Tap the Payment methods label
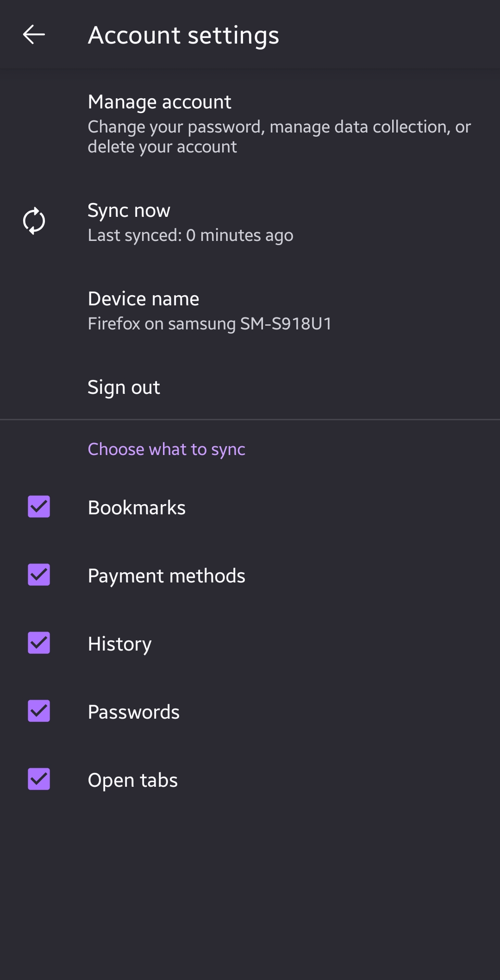 tap(166, 576)
